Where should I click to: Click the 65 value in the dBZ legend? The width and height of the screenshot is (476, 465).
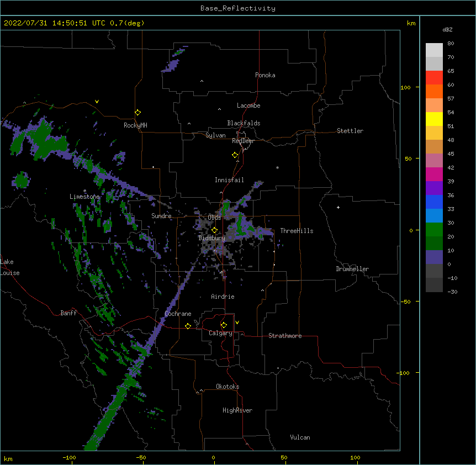tap(451, 71)
